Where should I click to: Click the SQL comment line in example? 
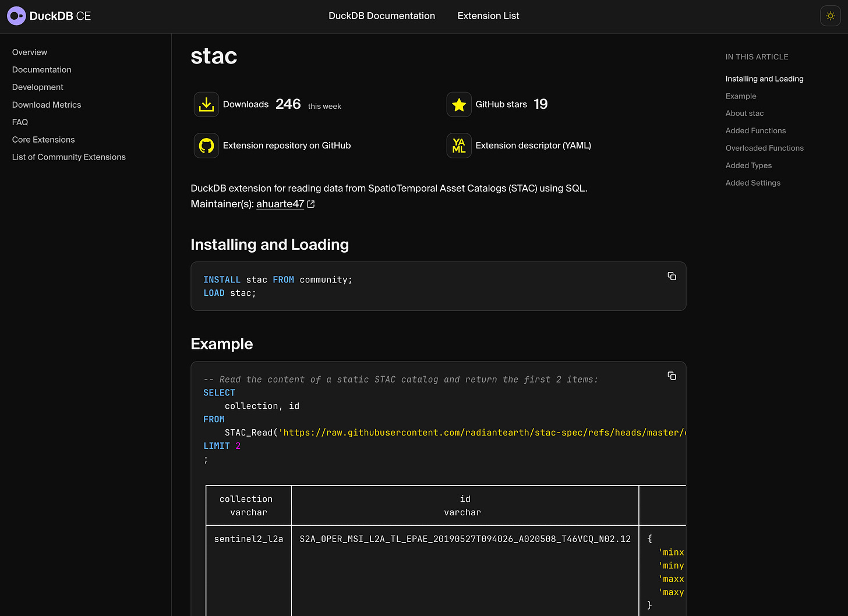click(x=401, y=380)
